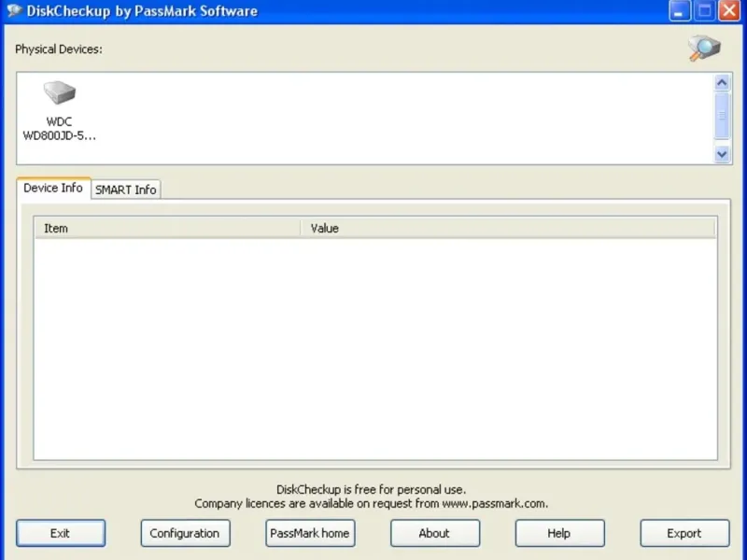
Task: Visit PassMark home button
Action: click(310, 533)
